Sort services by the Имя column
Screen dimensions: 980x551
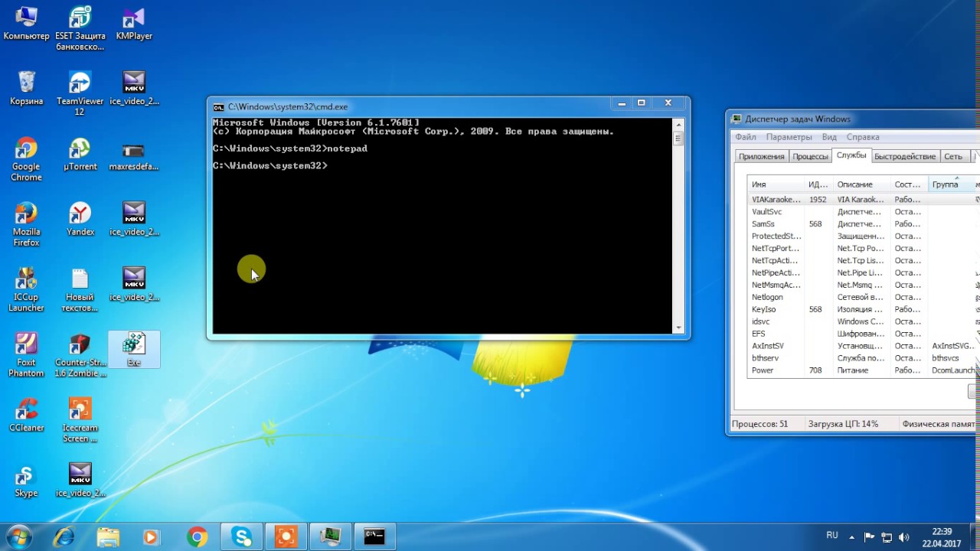click(776, 184)
